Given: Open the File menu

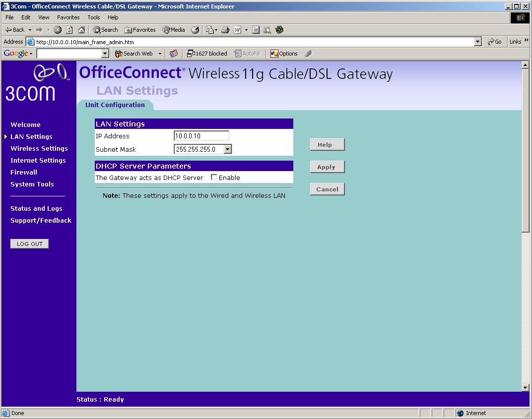Looking at the screenshot, I should click(x=9, y=17).
